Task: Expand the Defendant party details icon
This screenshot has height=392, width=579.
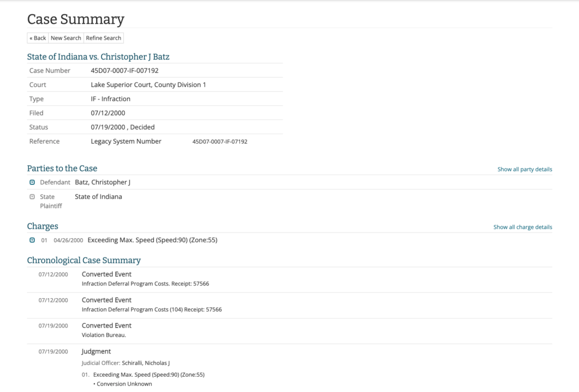Action: [32, 182]
